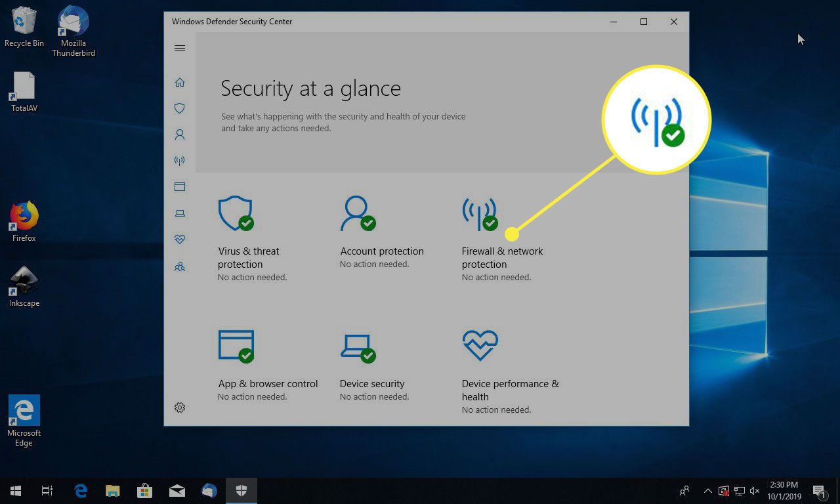Open Microsoft Store from taskbar

click(x=144, y=491)
